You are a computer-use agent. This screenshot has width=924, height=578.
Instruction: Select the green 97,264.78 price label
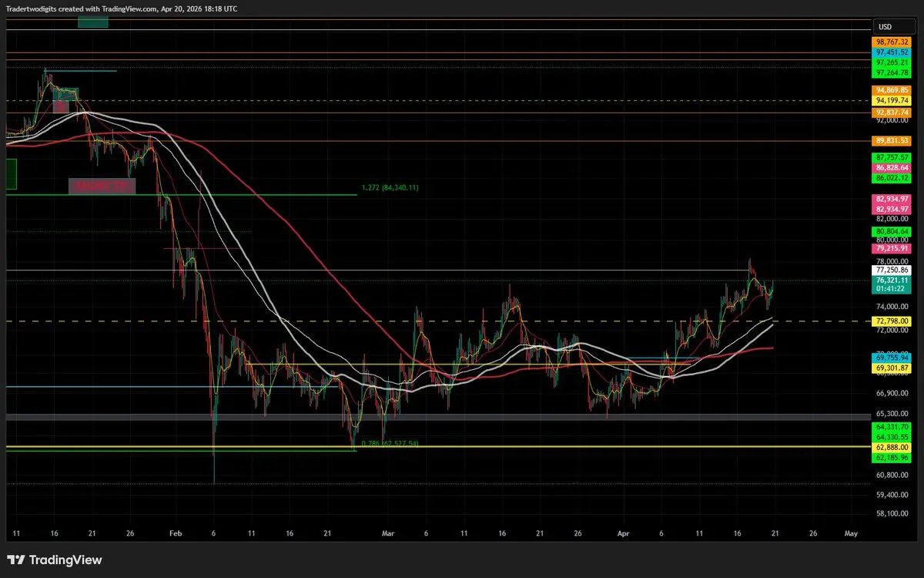[892, 72]
